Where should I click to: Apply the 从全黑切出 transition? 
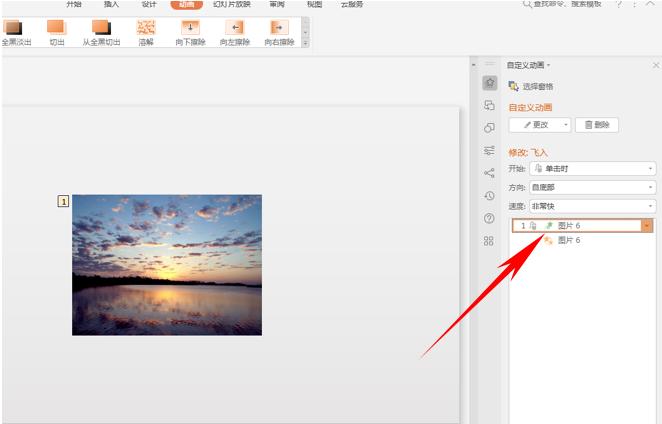[x=101, y=33]
